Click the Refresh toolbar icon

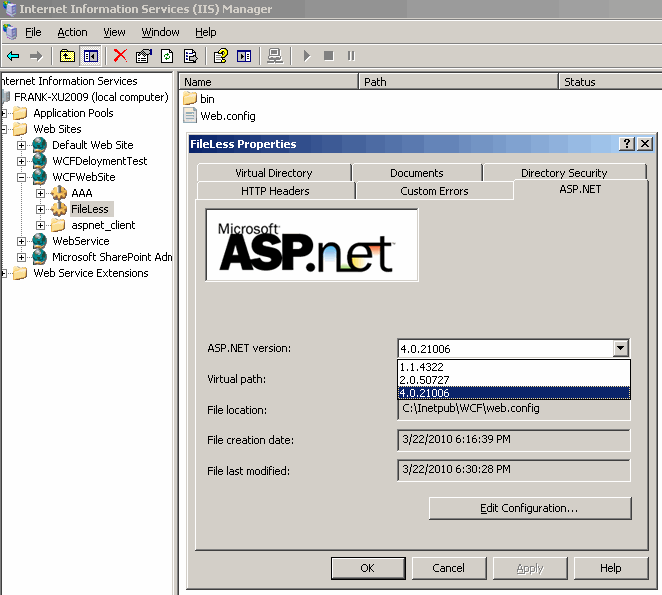pyautogui.click(x=167, y=56)
